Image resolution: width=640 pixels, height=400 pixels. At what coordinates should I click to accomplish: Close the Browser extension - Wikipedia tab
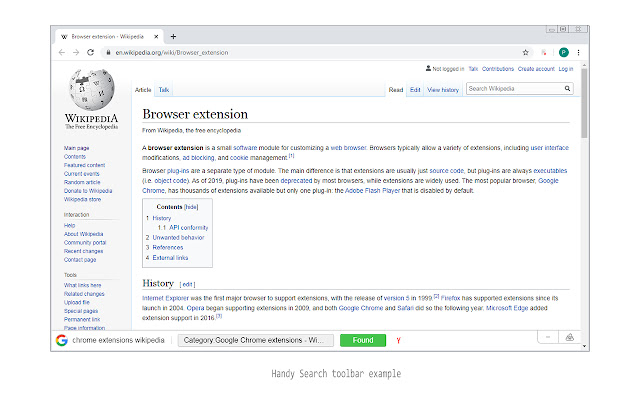[x=156, y=36]
